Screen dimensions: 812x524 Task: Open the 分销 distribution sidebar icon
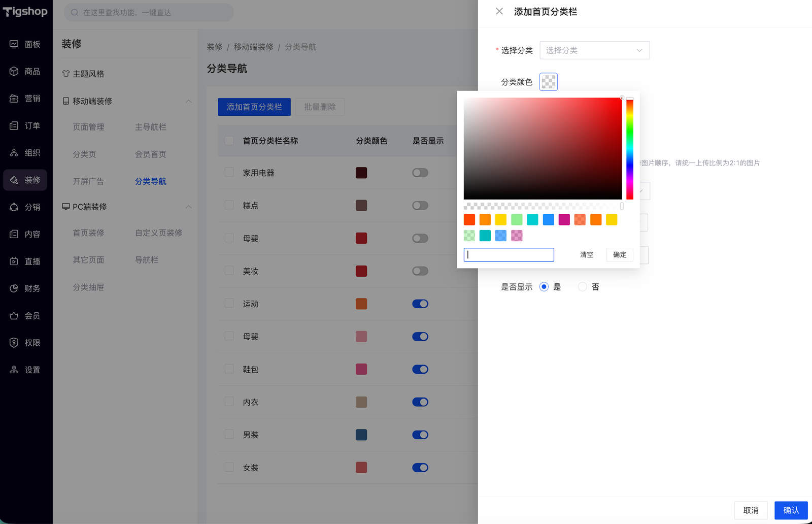14,207
